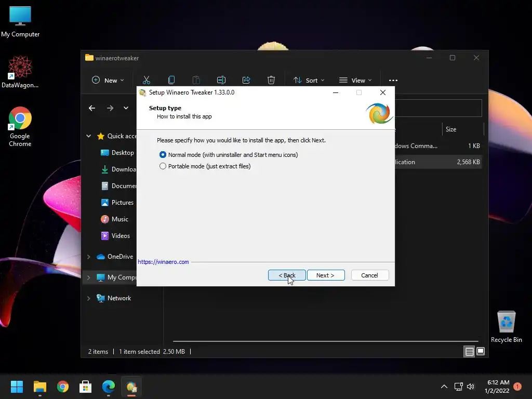Click the Explorer search box

(438, 108)
